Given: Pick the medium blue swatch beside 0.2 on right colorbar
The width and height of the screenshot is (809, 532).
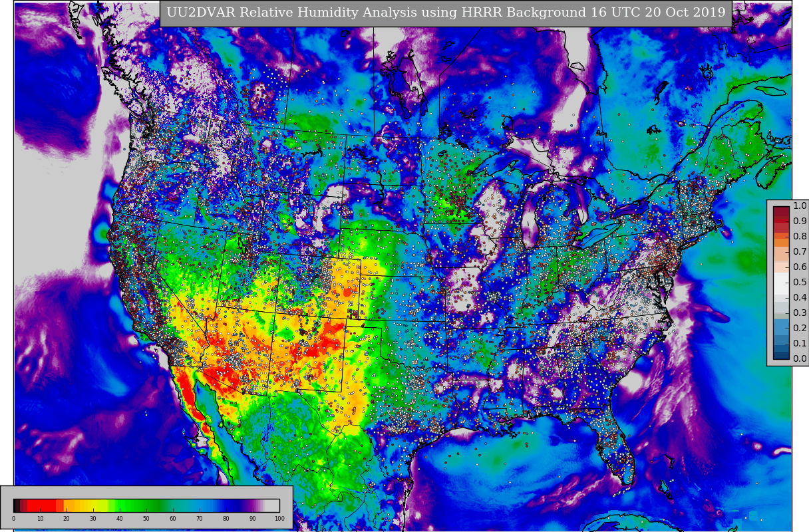Looking at the screenshot, I should [x=781, y=327].
